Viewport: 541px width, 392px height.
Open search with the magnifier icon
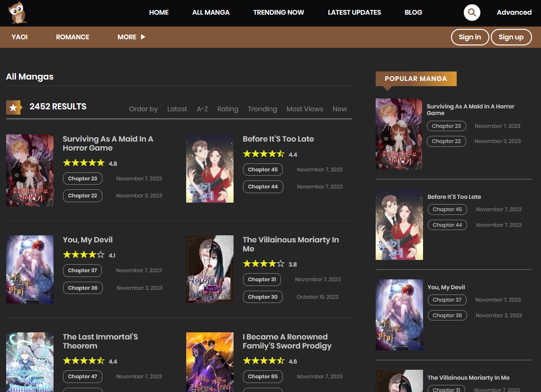point(471,12)
